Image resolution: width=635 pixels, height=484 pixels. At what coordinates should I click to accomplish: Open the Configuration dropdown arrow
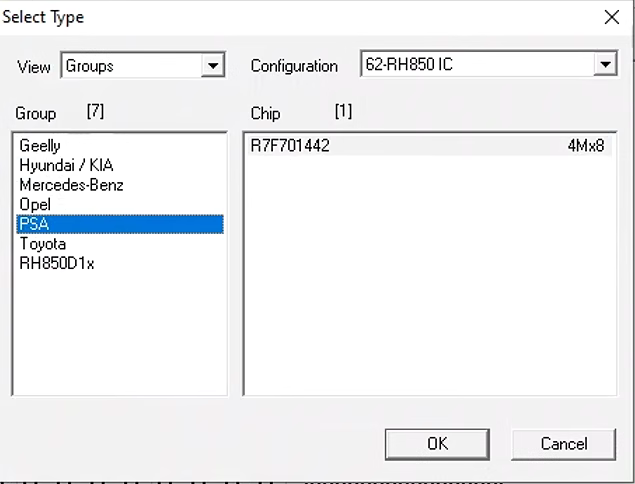604,66
